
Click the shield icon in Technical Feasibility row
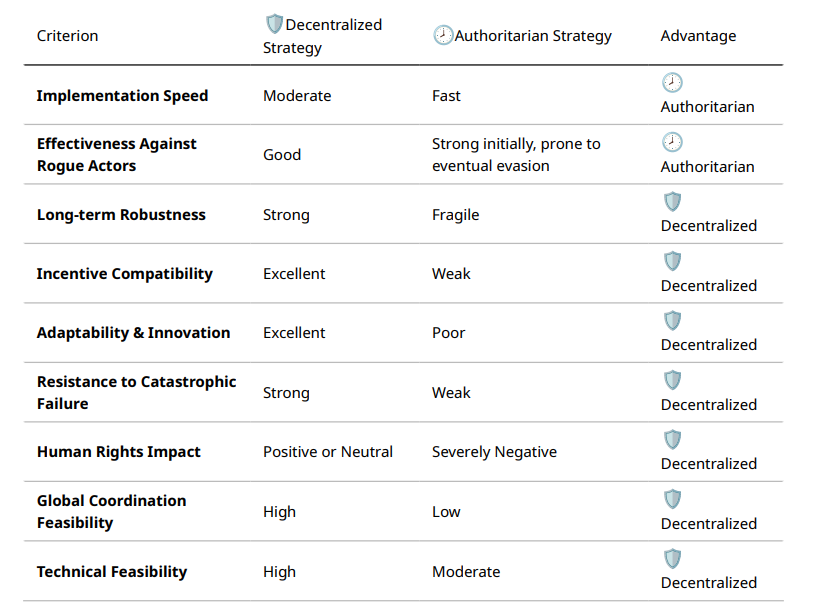click(672, 559)
